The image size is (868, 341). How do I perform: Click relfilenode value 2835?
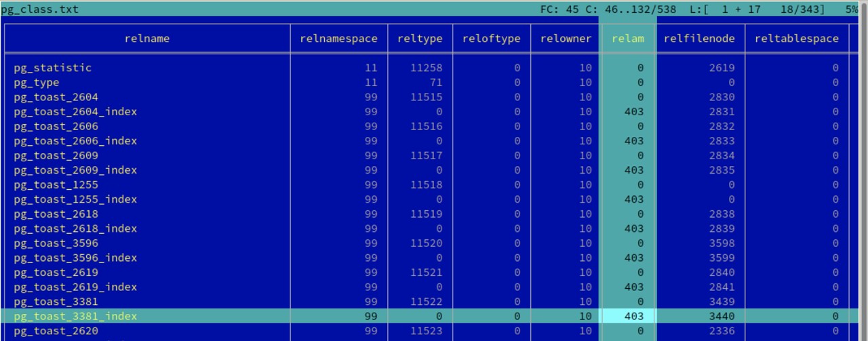click(x=722, y=170)
